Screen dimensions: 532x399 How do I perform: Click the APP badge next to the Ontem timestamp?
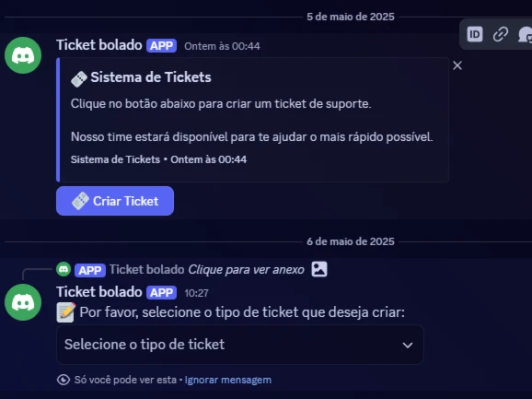click(161, 45)
